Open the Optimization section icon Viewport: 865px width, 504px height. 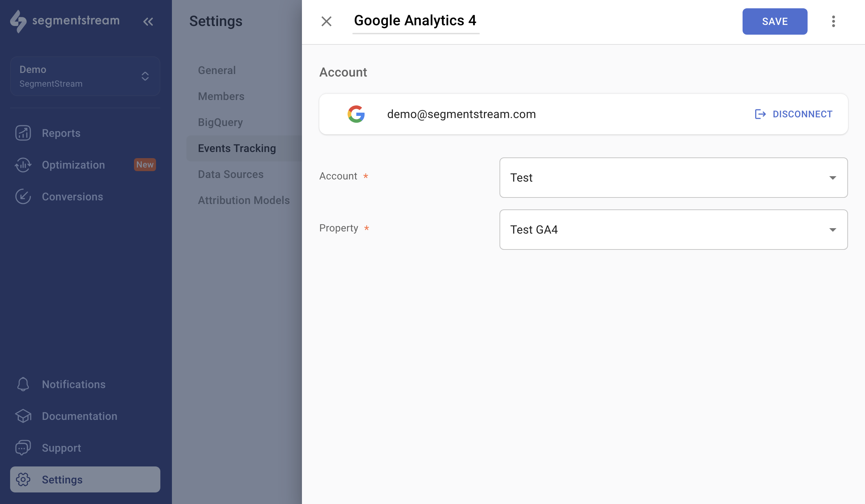23,165
